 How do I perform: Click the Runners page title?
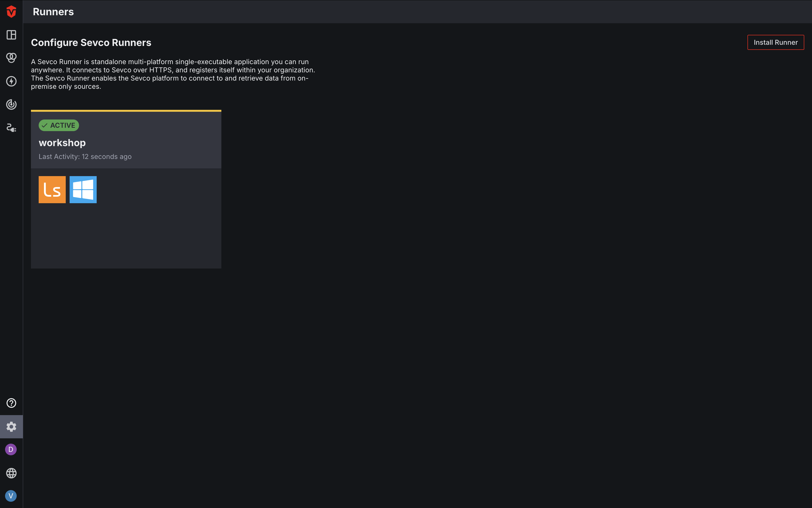pos(53,12)
